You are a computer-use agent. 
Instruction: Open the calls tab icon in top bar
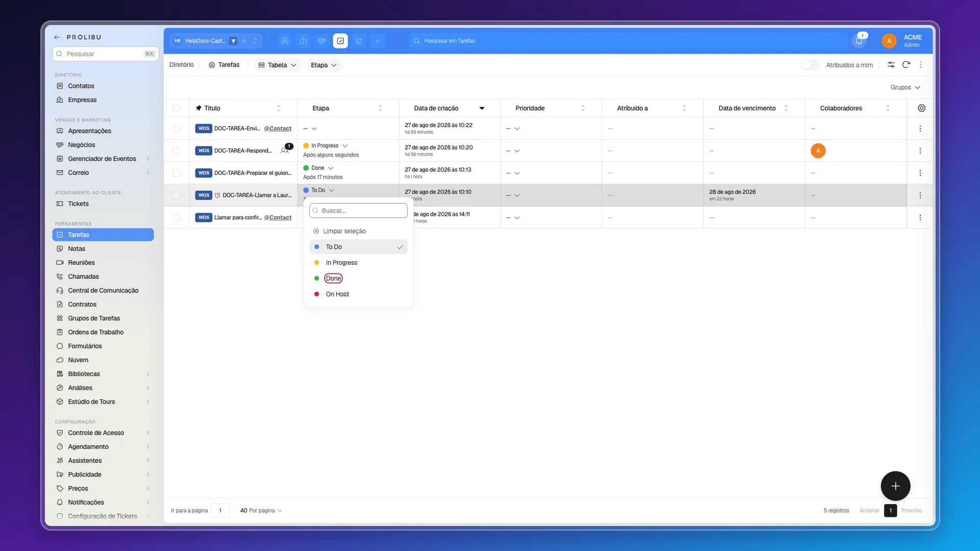pyautogui.click(x=359, y=41)
